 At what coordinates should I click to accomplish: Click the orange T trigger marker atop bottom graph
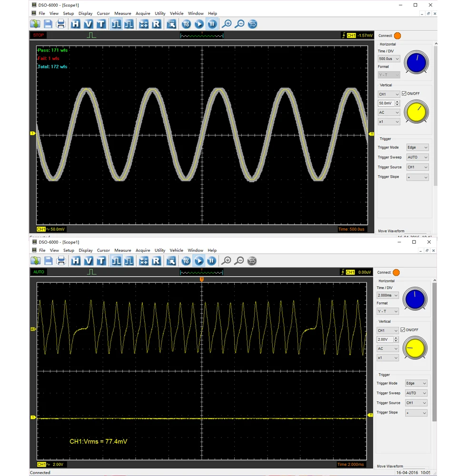click(x=201, y=279)
